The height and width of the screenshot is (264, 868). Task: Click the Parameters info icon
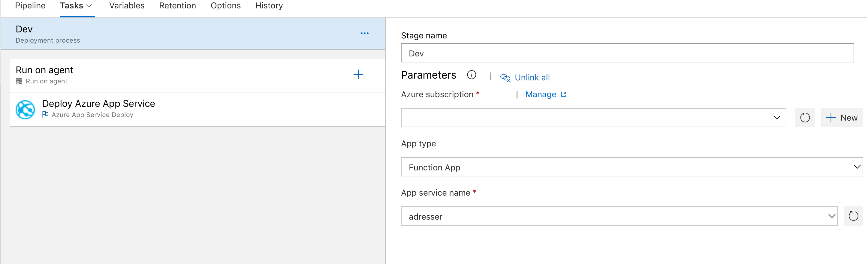click(x=472, y=75)
